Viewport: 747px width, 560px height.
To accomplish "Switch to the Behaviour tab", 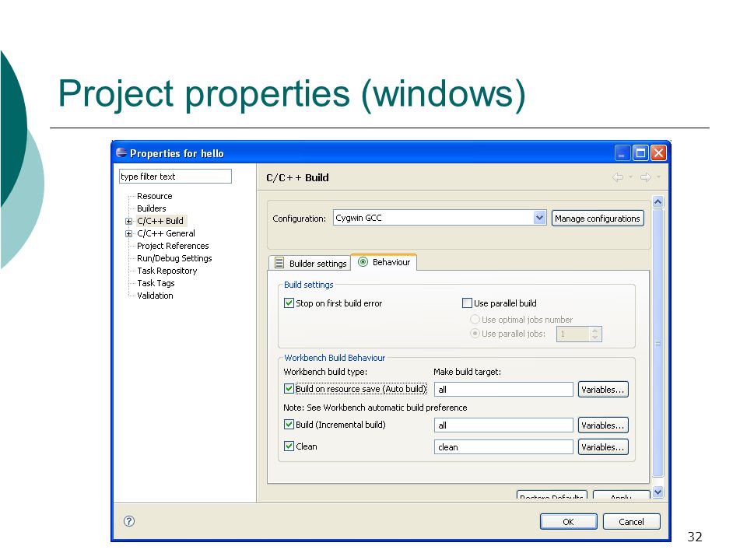I will [384, 262].
